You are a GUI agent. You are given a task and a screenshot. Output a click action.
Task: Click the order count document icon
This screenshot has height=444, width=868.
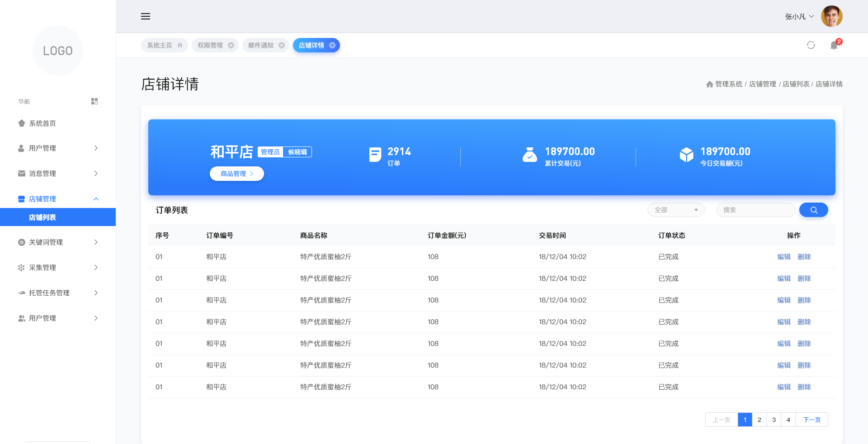375,155
